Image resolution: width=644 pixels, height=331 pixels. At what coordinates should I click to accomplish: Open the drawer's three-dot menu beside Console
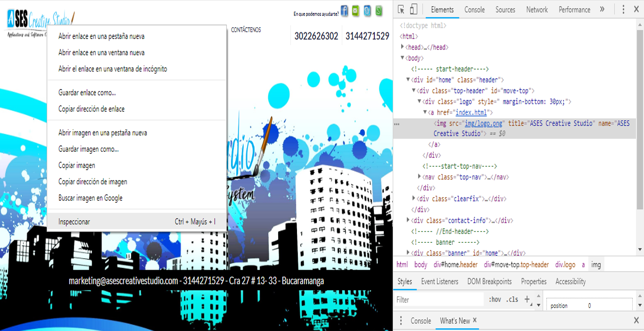[401, 321]
